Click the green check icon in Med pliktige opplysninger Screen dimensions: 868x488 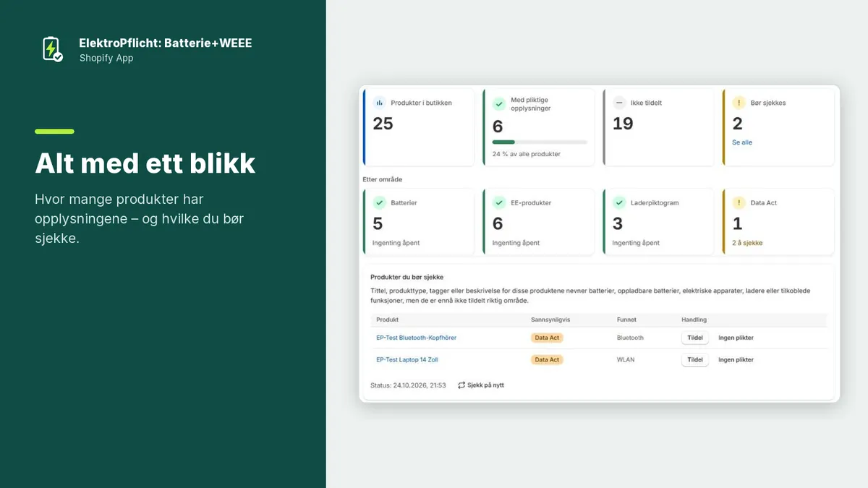point(499,103)
